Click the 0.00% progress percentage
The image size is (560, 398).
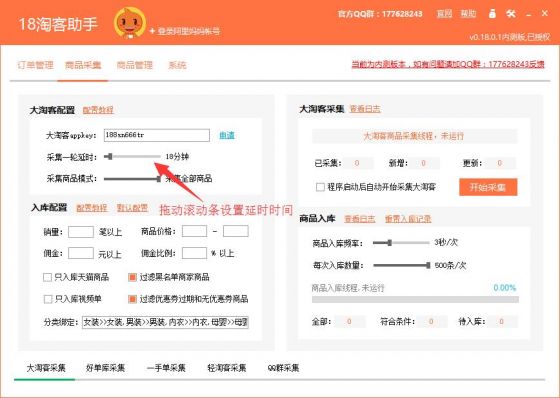point(505,288)
